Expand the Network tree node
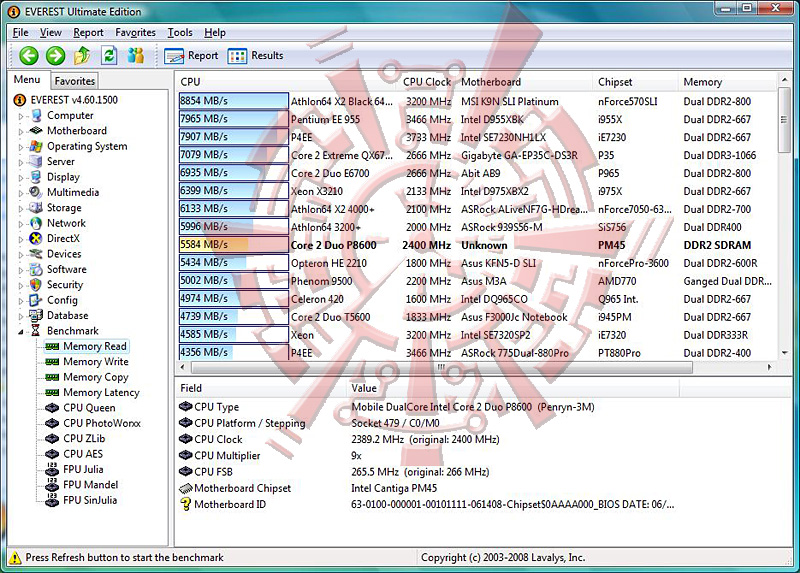Viewport: 800px width, 573px height. click(x=21, y=223)
